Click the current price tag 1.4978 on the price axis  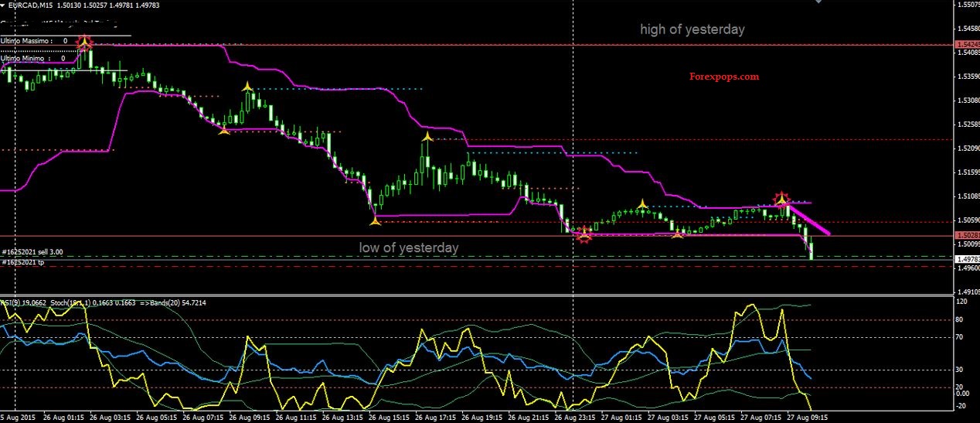coord(967,259)
